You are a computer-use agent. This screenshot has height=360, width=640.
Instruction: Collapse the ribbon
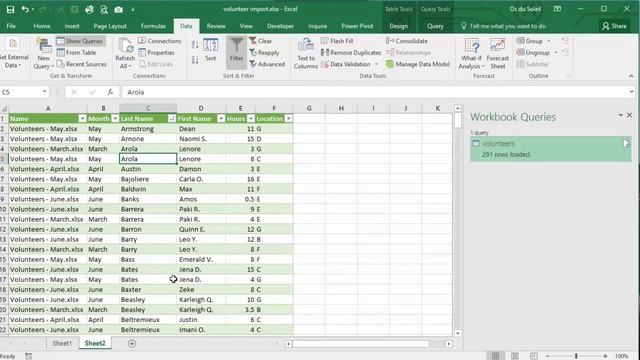[631, 76]
